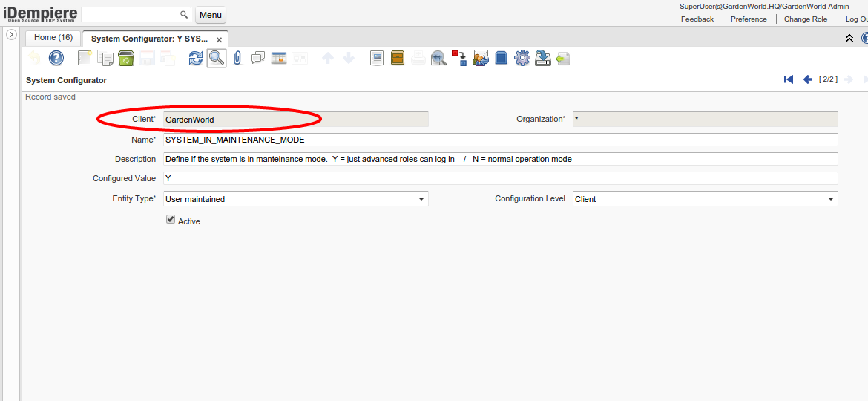
Task: Open the Chat speech bubbles icon
Action: click(258, 58)
